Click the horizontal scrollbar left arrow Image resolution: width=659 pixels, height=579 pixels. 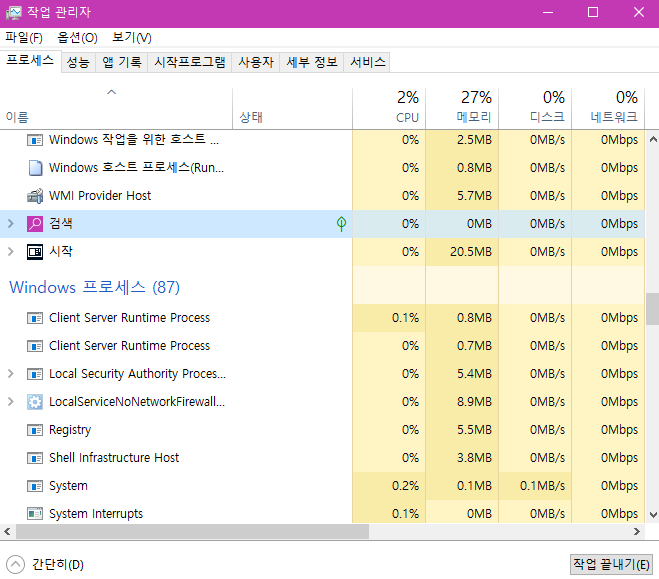tap(8, 532)
